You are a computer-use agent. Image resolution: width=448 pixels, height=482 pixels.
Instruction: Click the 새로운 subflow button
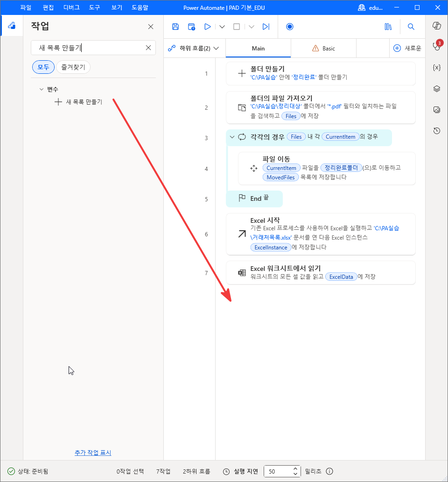click(407, 48)
